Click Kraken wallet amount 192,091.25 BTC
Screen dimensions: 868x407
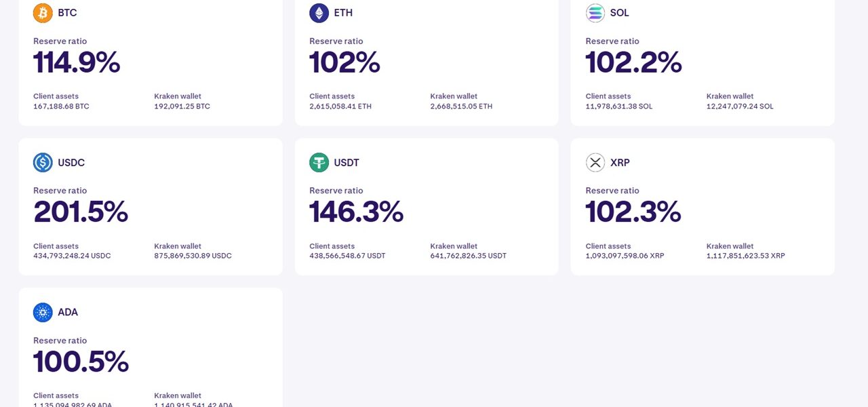(x=182, y=106)
